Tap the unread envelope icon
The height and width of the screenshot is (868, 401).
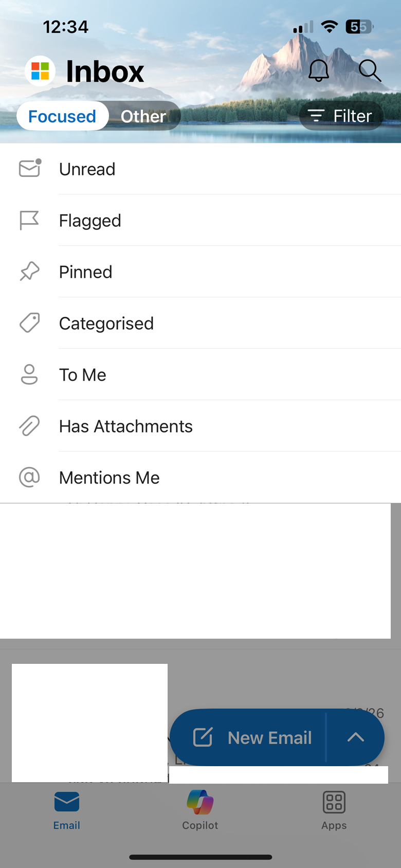pos(30,168)
